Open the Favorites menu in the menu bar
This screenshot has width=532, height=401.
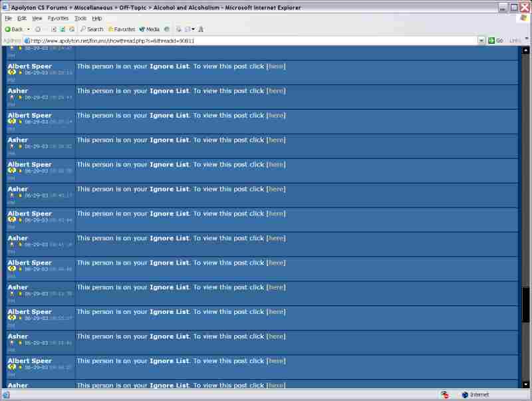pos(58,18)
